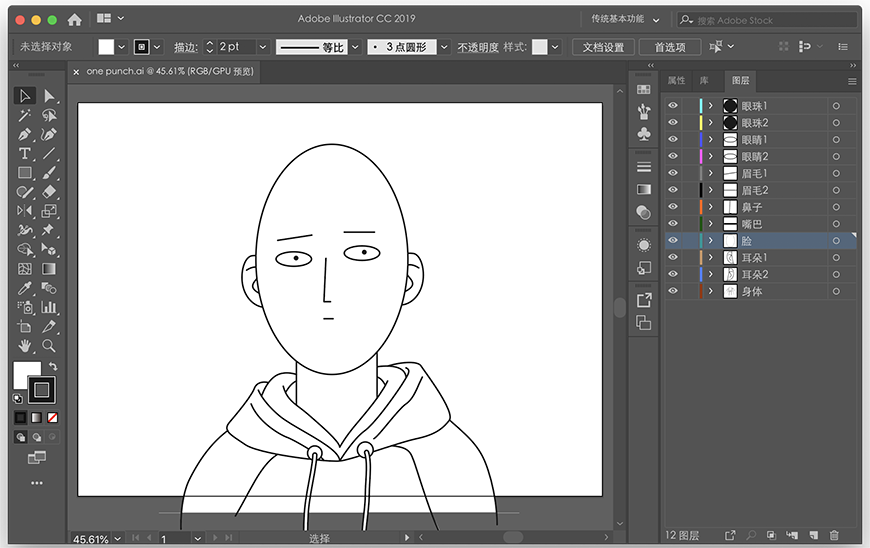Select the Zoom tool

tap(49, 346)
